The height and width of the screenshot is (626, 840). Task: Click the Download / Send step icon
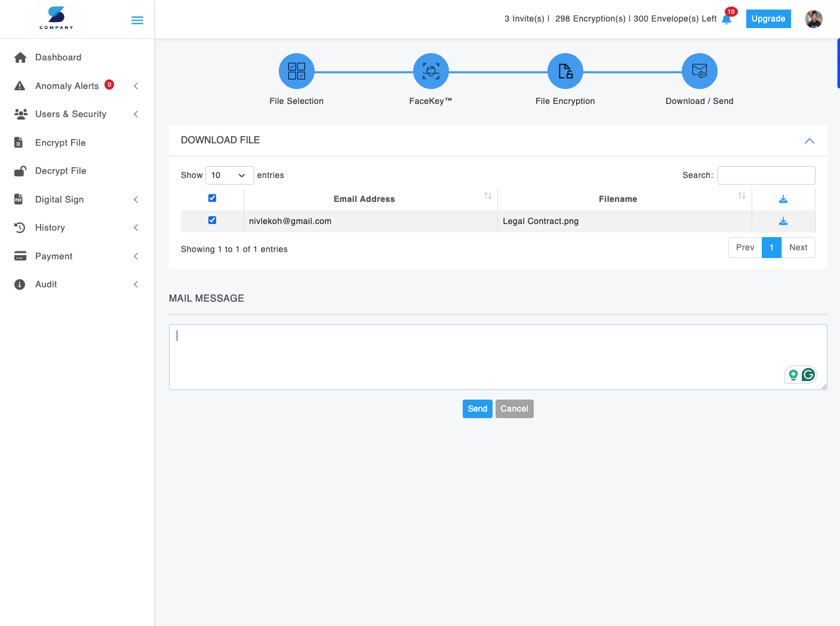point(700,71)
